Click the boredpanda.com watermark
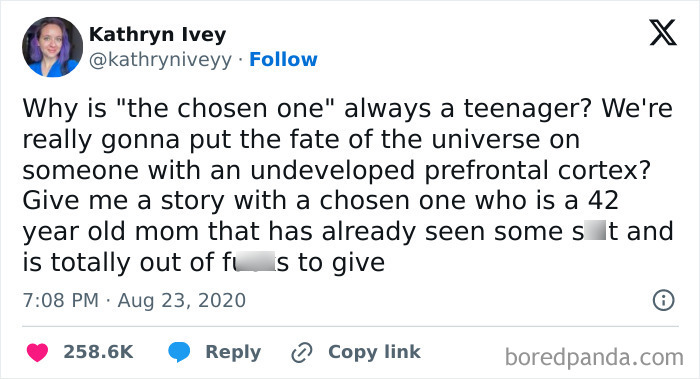Screen dimensions: 700x379 point(594,358)
